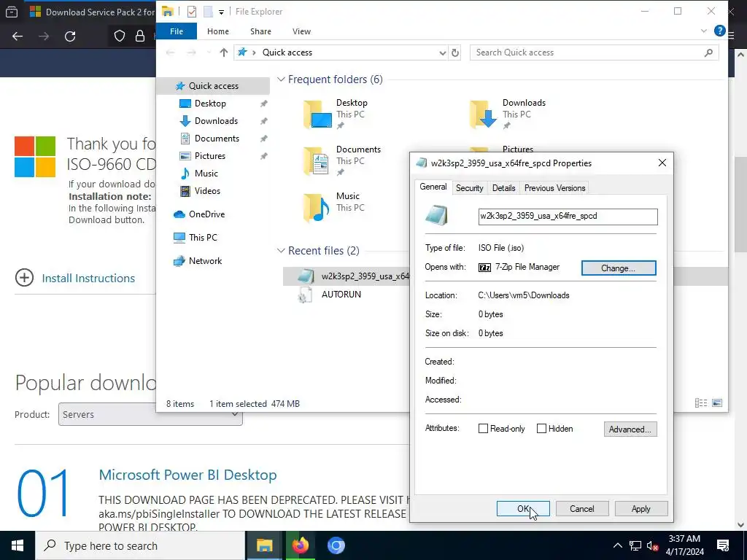
Task: Select Videos in the navigation pane
Action: tap(207, 191)
